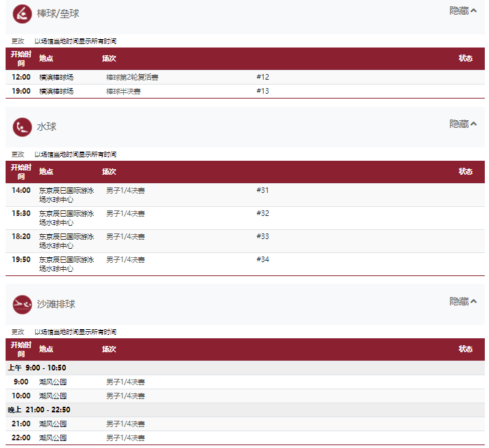This screenshot has width=489, height=448.
Task: Select the 9:00 潮风公园 match row
Action: (x=245, y=382)
